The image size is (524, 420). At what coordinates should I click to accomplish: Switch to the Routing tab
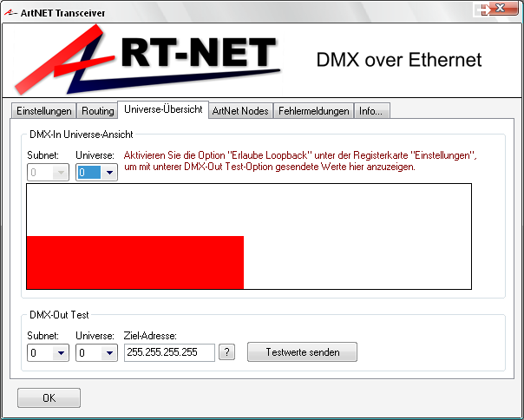point(98,111)
